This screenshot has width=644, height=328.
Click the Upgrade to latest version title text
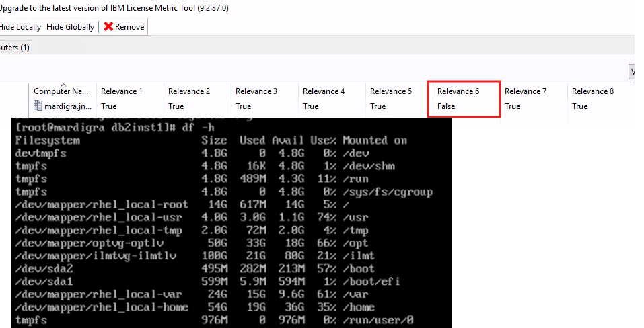point(114,8)
